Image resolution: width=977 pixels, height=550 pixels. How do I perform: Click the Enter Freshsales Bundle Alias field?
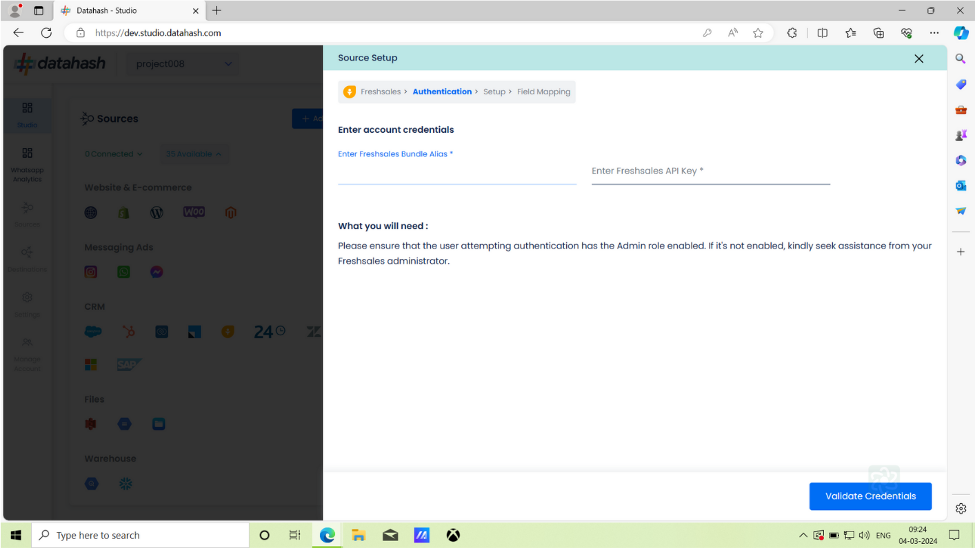(457, 171)
